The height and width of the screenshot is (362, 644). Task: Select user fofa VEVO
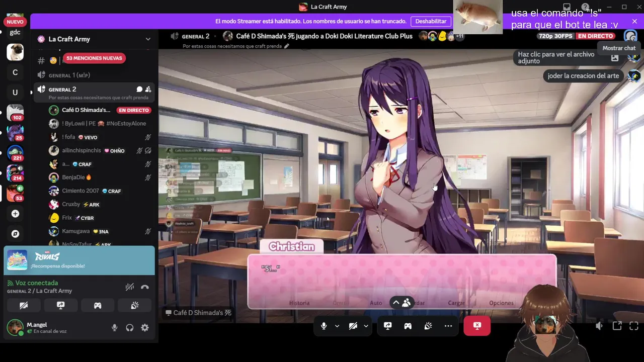pos(100,137)
